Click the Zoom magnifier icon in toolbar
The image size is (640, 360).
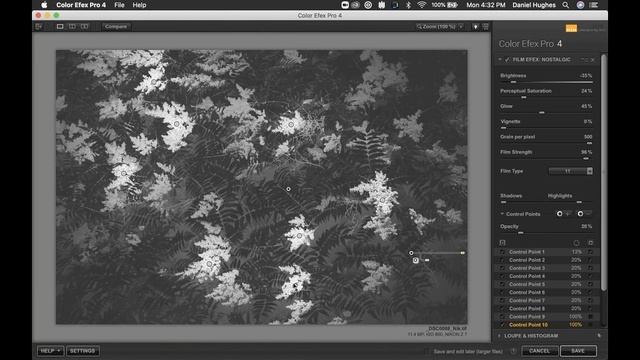pos(419,27)
